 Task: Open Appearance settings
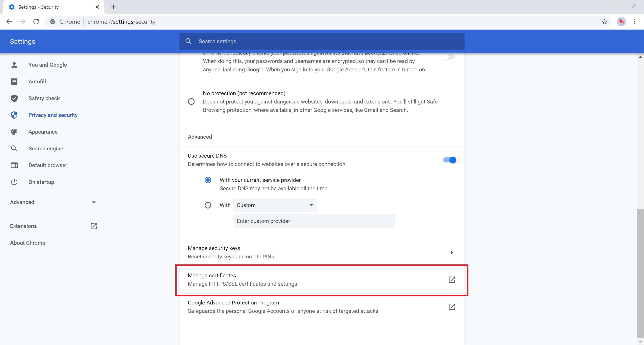(x=43, y=132)
